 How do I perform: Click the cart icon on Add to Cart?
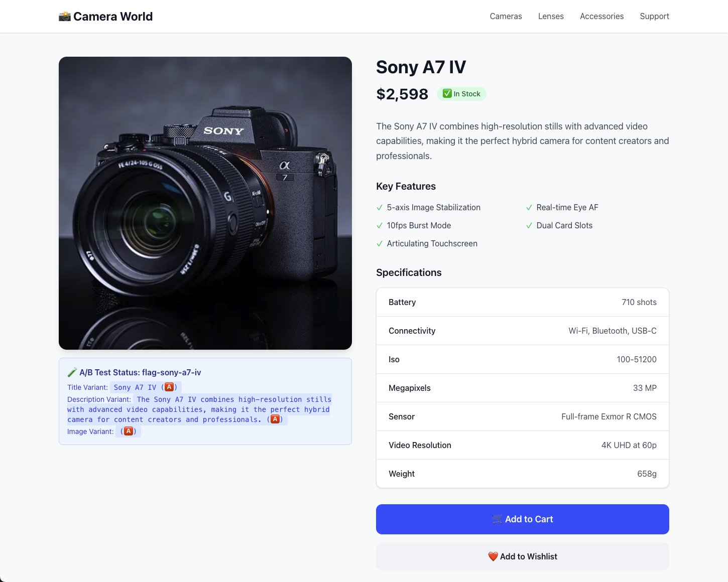click(497, 519)
